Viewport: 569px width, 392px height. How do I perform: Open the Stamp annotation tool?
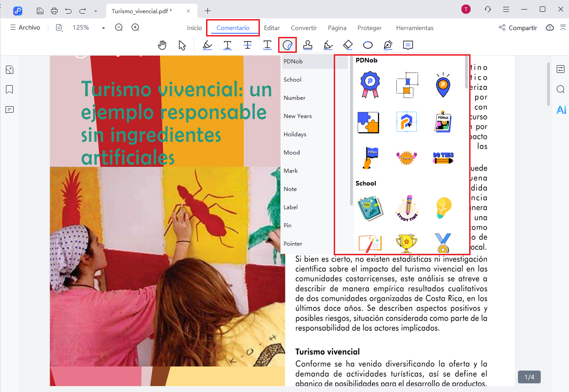(308, 45)
